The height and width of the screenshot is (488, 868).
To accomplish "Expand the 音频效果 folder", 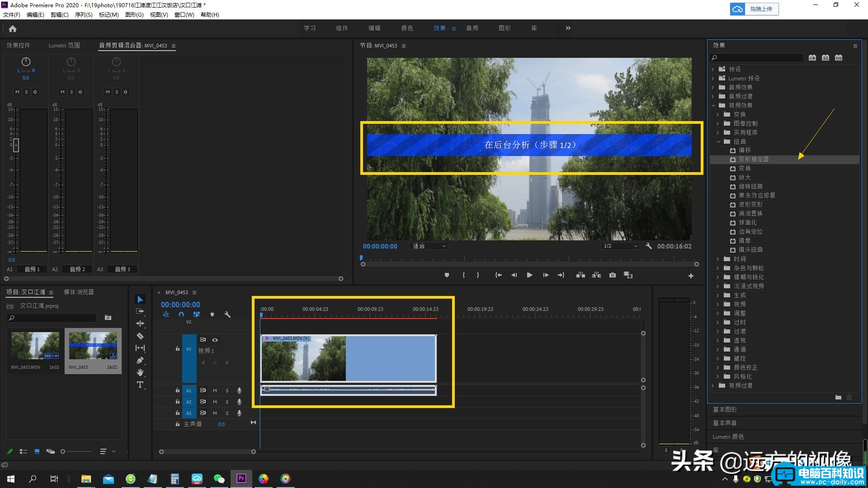I will [x=713, y=87].
